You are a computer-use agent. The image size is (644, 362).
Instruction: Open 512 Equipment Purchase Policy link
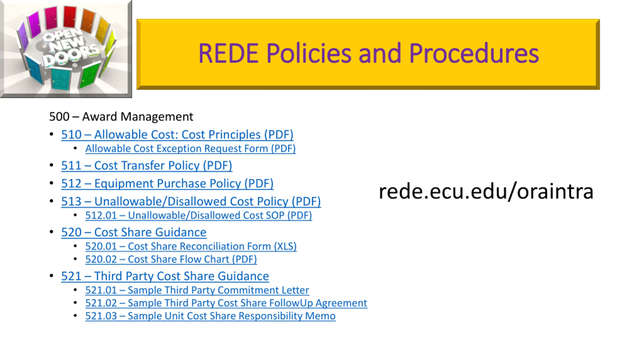167,183
